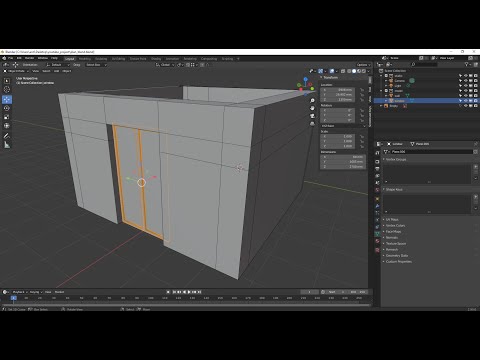Disable render for Empty row camera icon
The height and width of the screenshot is (360, 480).
click(476, 106)
